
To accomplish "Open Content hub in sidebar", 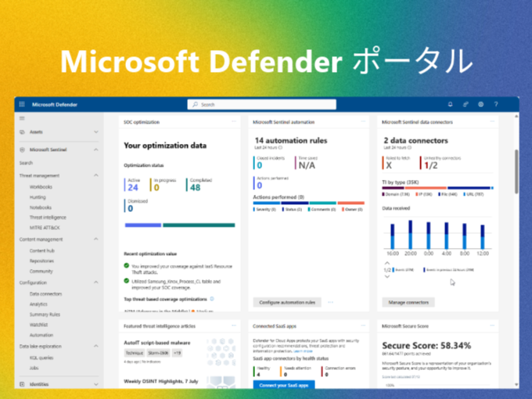I will 41,250.
